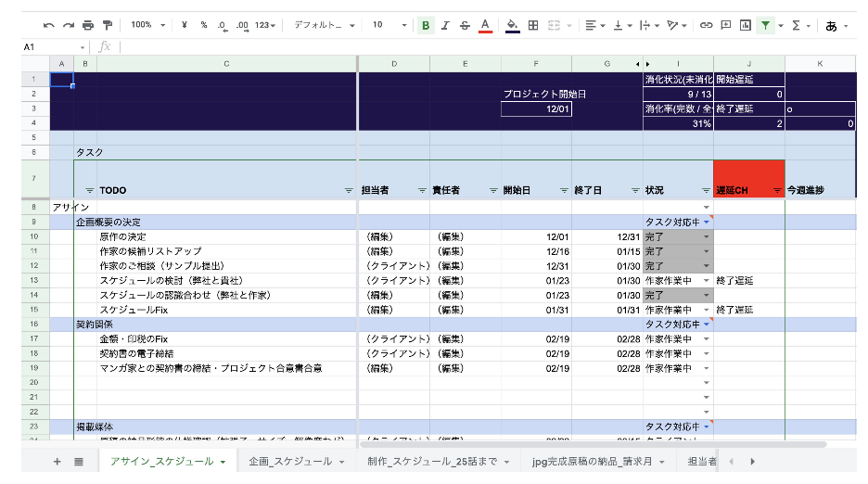Viewport: 868px width, 484px height.
Task: Open status dropdown for 企画概要の決定 row
Action: [707, 222]
